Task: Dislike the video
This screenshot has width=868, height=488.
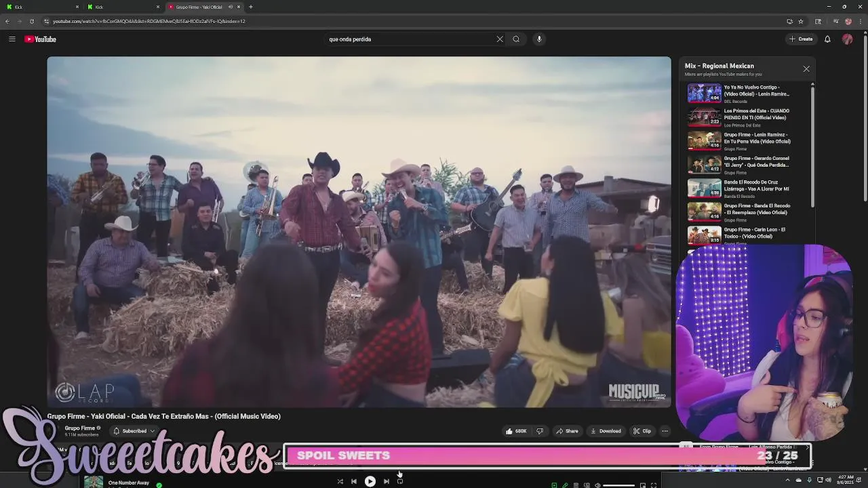Action: point(540,431)
